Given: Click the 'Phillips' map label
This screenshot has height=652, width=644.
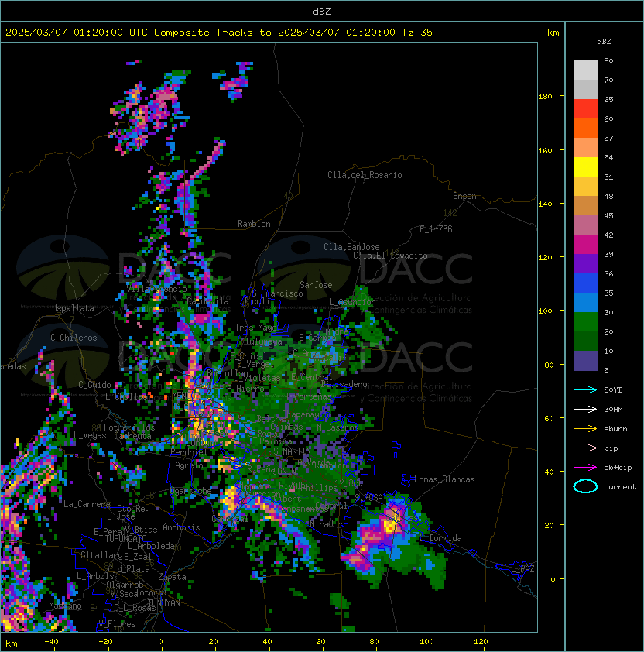Looking at the screenshot, I should coord(319,487).
